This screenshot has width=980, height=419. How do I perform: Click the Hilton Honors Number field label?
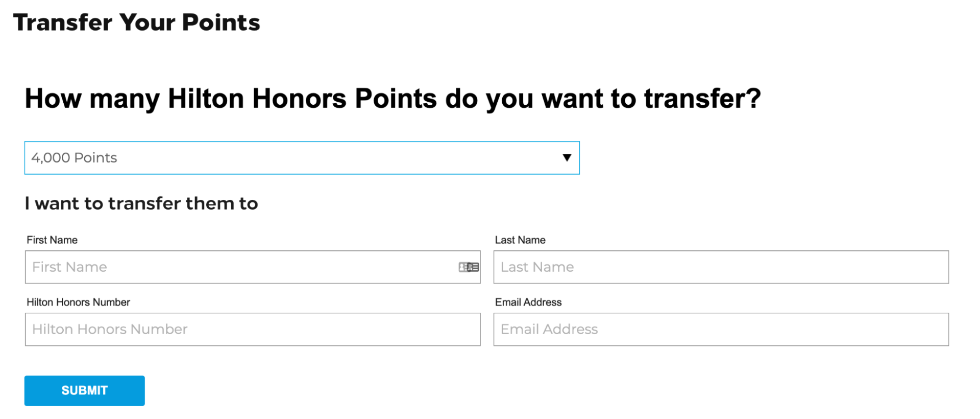78,302
